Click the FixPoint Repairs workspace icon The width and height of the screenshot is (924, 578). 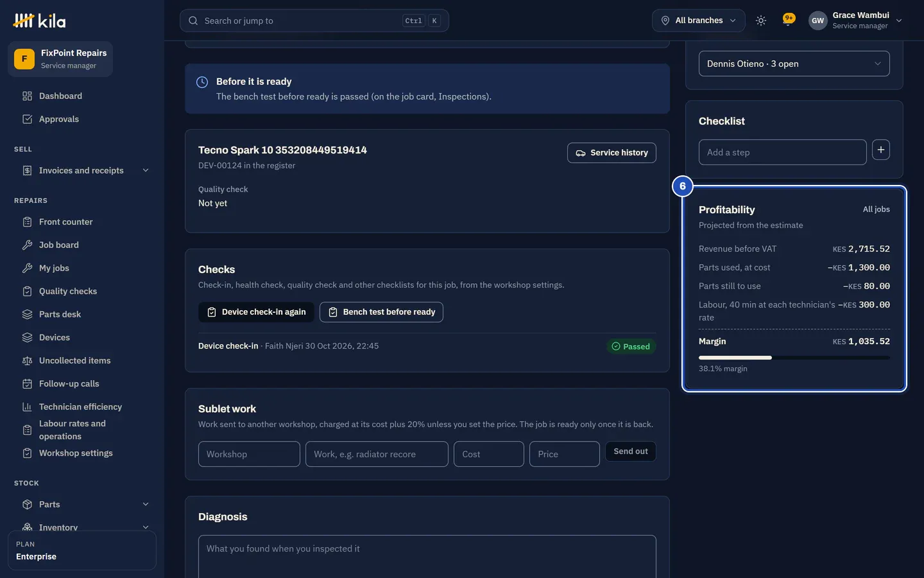[x=24, y=59]
